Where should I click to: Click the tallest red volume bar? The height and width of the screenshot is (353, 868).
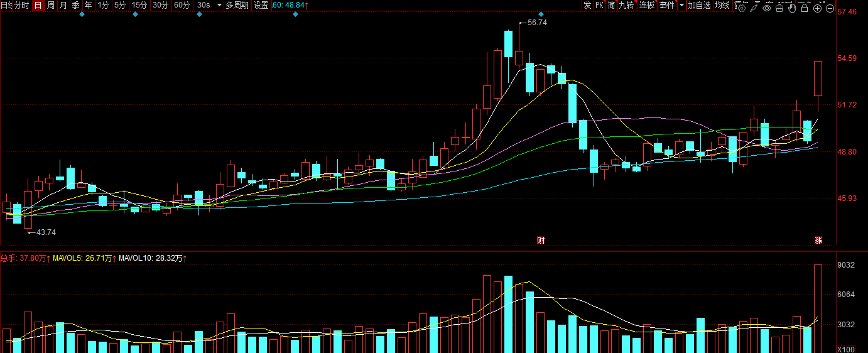818,308
